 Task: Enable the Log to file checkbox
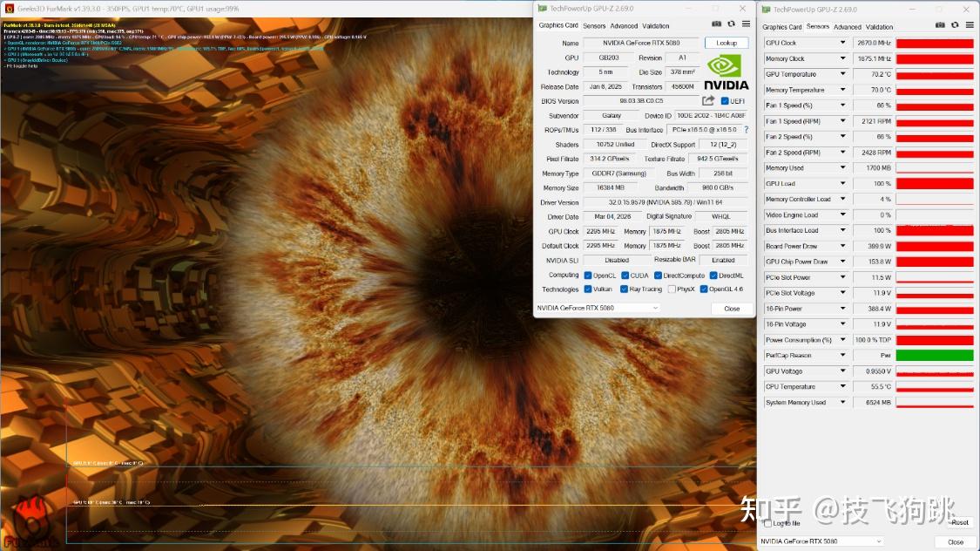(x=767, y=523)
